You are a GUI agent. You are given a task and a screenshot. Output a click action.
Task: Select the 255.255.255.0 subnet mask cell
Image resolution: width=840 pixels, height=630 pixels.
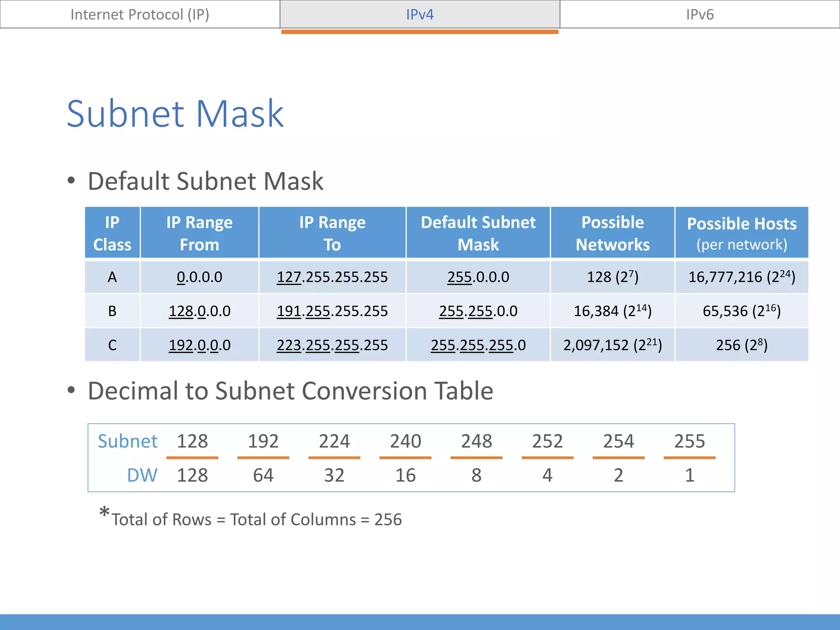[478, 345]
